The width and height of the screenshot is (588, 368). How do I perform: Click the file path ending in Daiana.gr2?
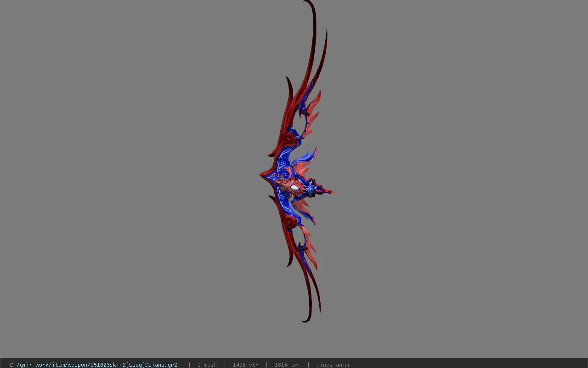(94, 365)
